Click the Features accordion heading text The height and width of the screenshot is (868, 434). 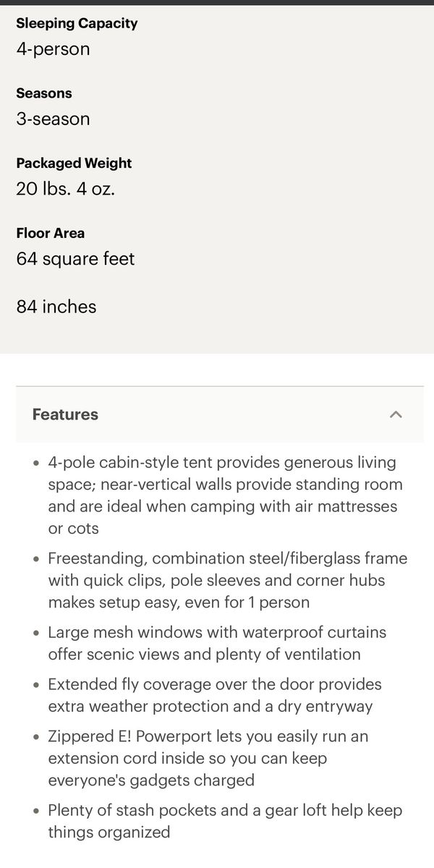pos(65,414)
